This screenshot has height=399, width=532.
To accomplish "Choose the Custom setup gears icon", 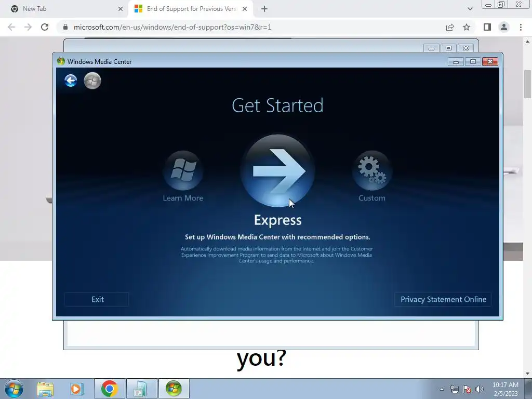I will 372,170.
